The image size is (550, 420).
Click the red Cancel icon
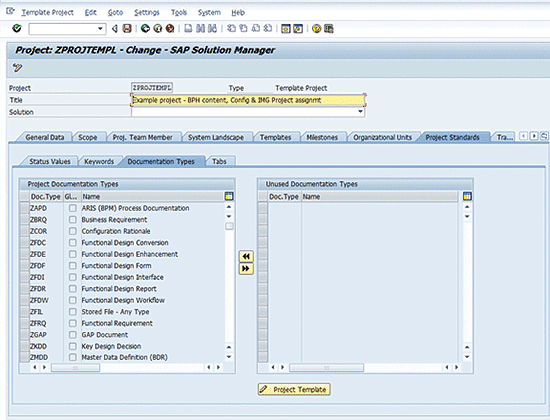coord(170,28)
